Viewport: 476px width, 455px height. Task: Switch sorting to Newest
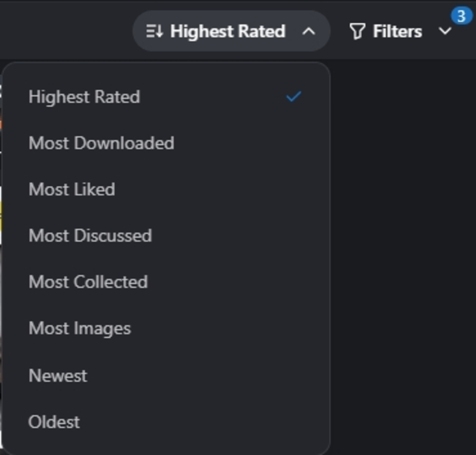pyautogui.click(x=166, y=376)
